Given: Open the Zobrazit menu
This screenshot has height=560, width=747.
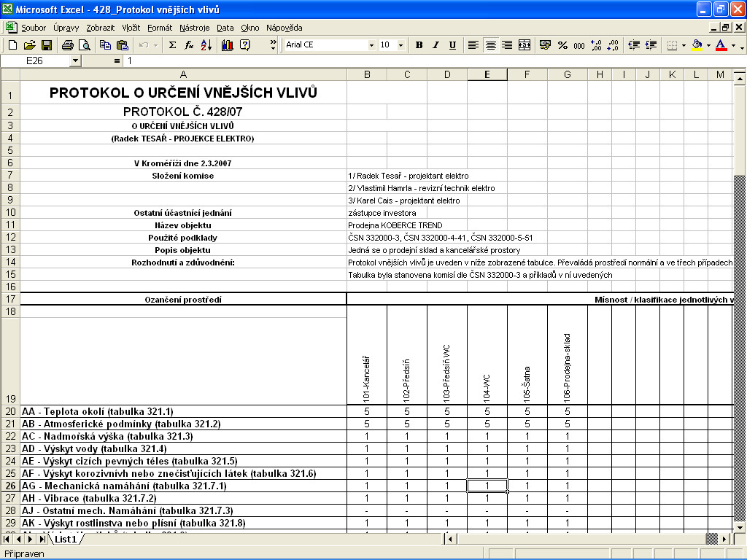Looking at the screenshot, I should tap(101, 28).
